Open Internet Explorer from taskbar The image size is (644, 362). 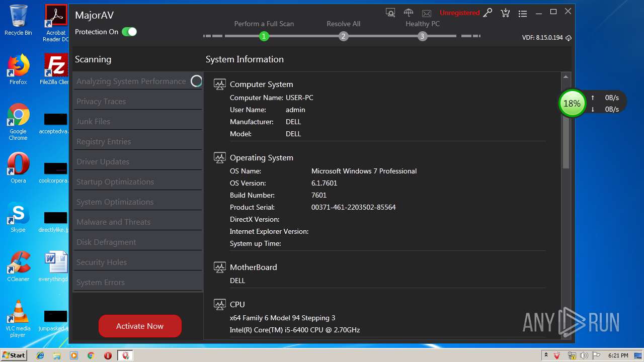click(40, 355)
